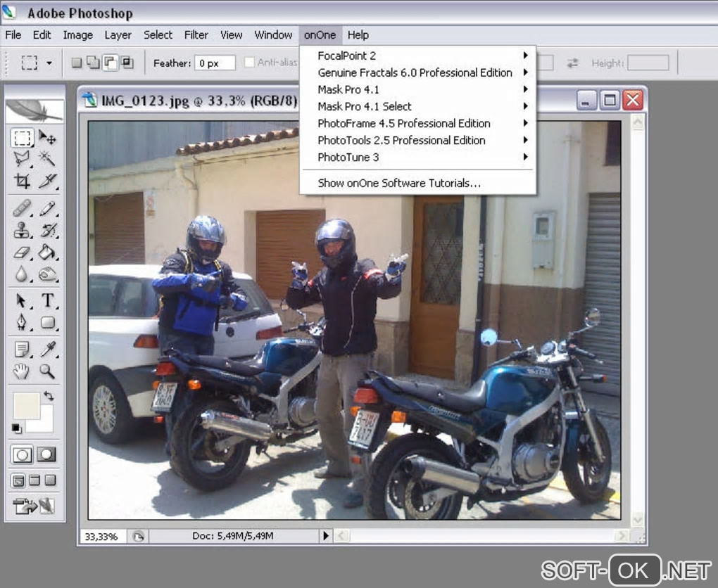Select the Magic Wand tool
The height and width of the screenshot is (588, 718).
click(46, 159)
